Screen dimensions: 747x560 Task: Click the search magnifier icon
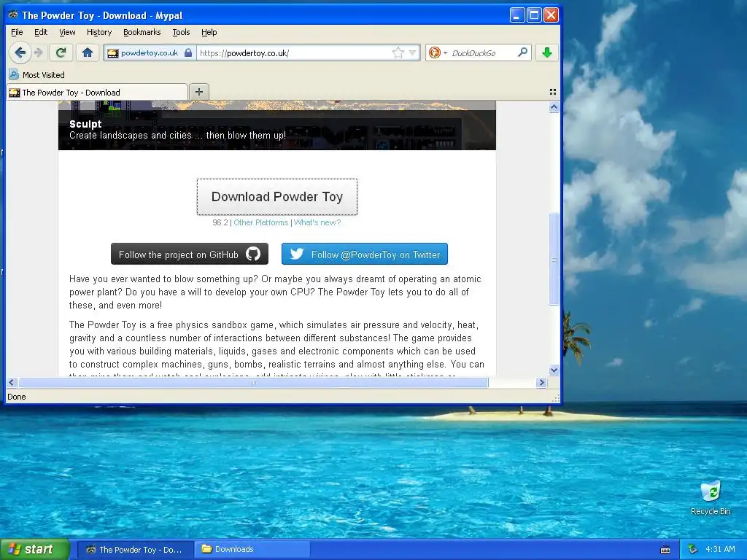pyautogui.click(x=522, y=52)
